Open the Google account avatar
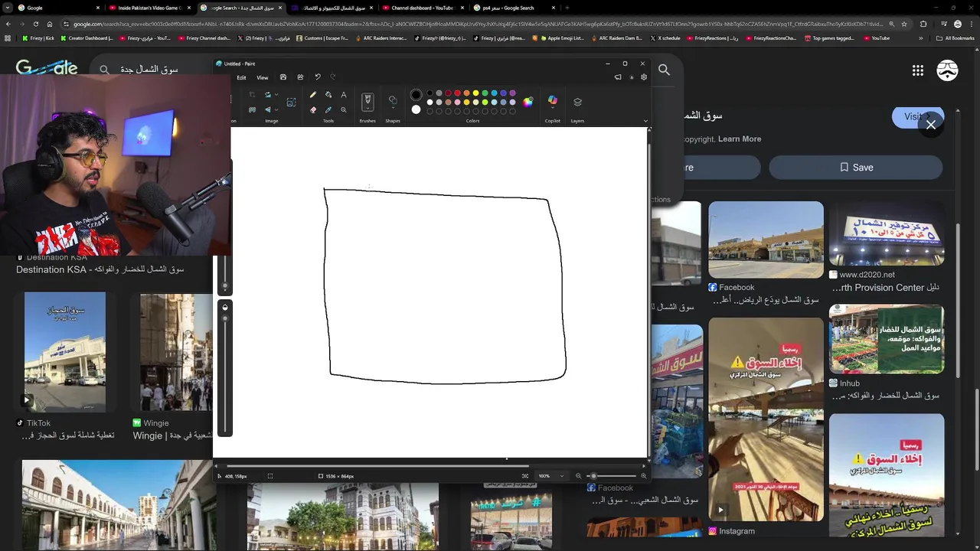Viewport: 980px width, 551px height. pyautogui.click(x=948, y=70)
